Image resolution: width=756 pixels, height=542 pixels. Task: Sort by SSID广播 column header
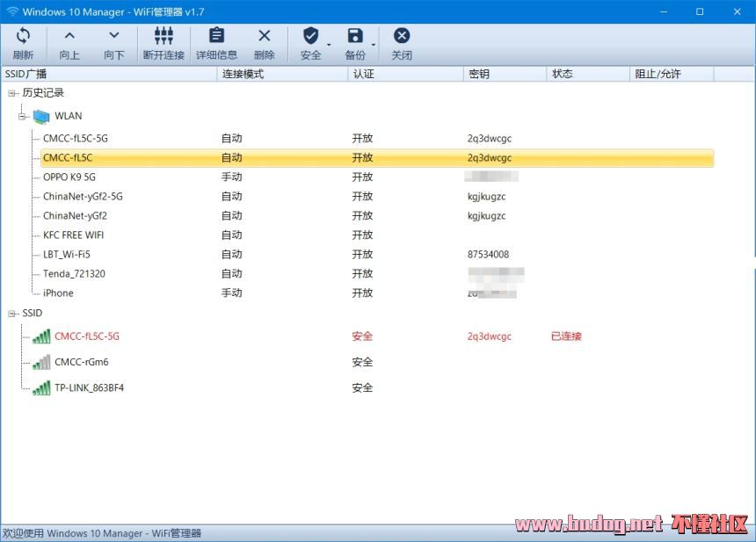pyautogui.click(x=109, y=74)
